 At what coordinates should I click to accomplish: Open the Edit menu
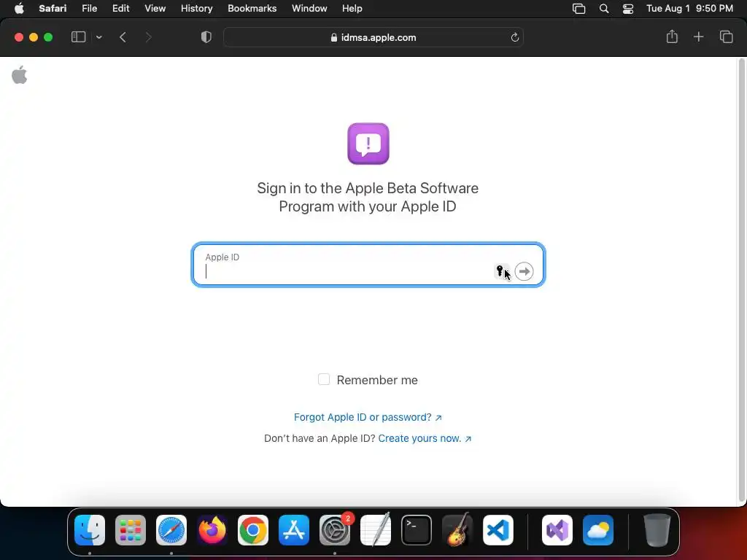(x=120, y=9)
